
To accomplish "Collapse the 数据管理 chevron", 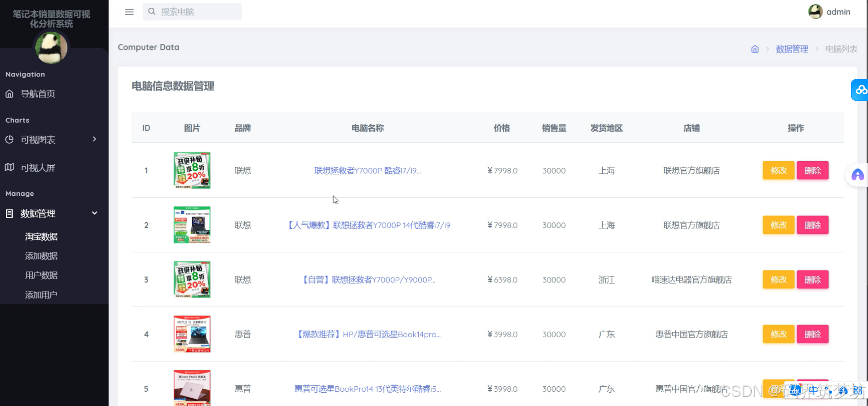I will click(x=95, y=213).
